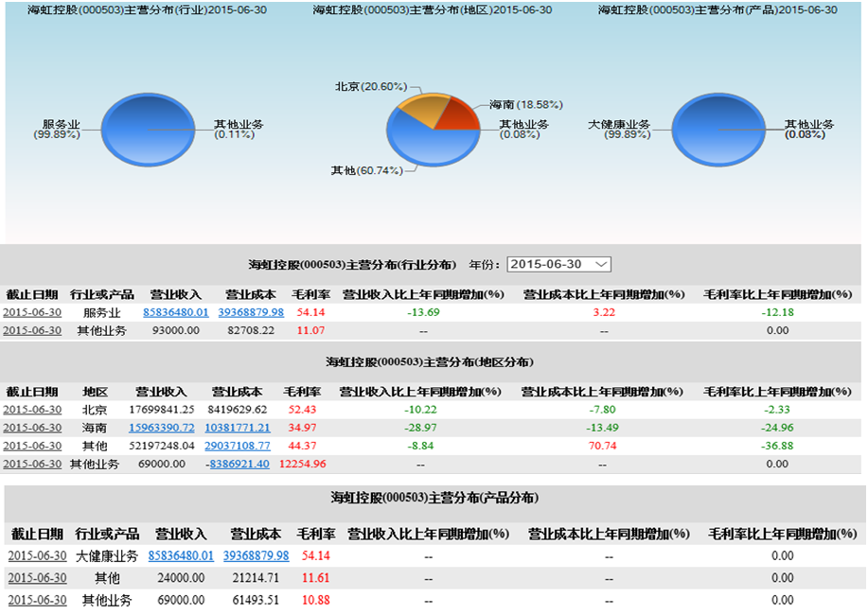Click the 大健康业务 product distribution pie chart
Viewport: 868px width, 615px height.
pos(717,128)
